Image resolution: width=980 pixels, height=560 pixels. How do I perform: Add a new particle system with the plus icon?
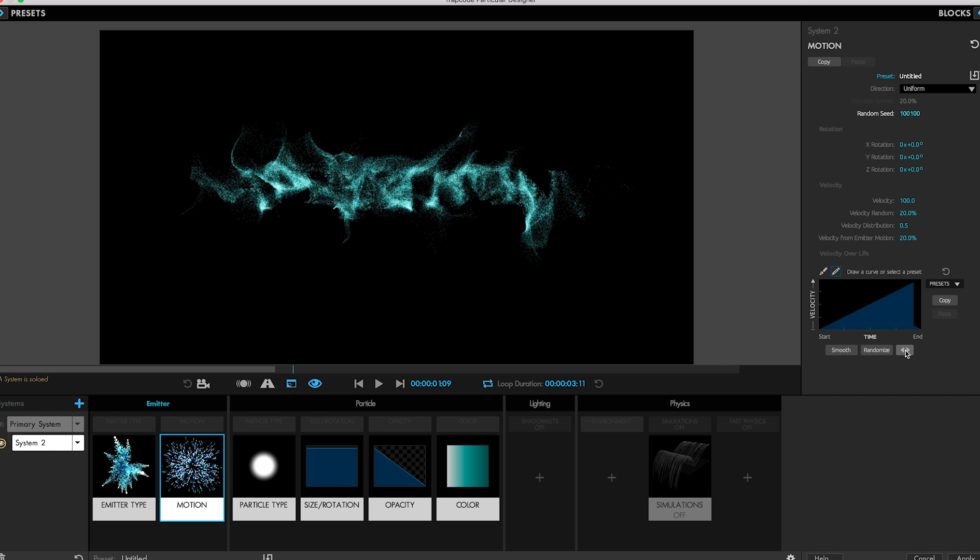[79, 404]
